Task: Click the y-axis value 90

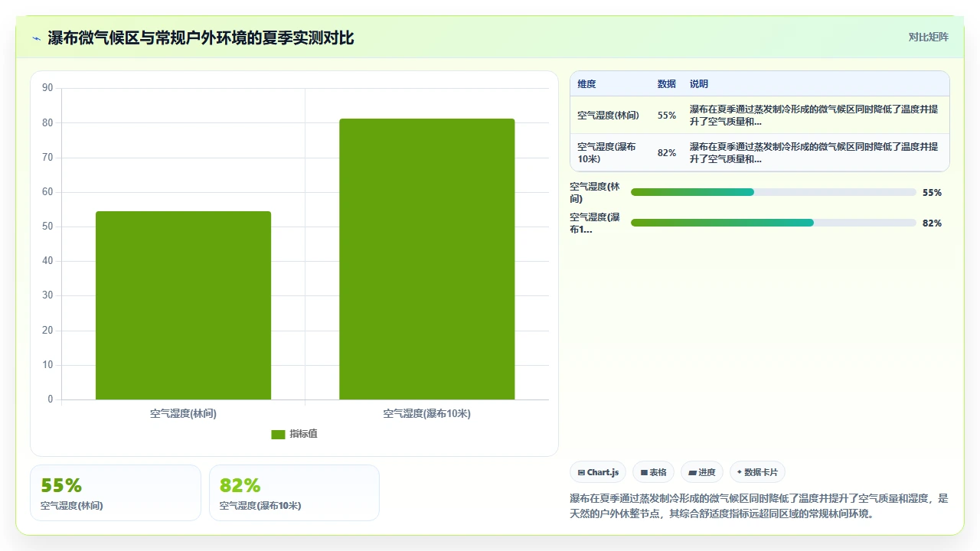Action: click(47, 88)
